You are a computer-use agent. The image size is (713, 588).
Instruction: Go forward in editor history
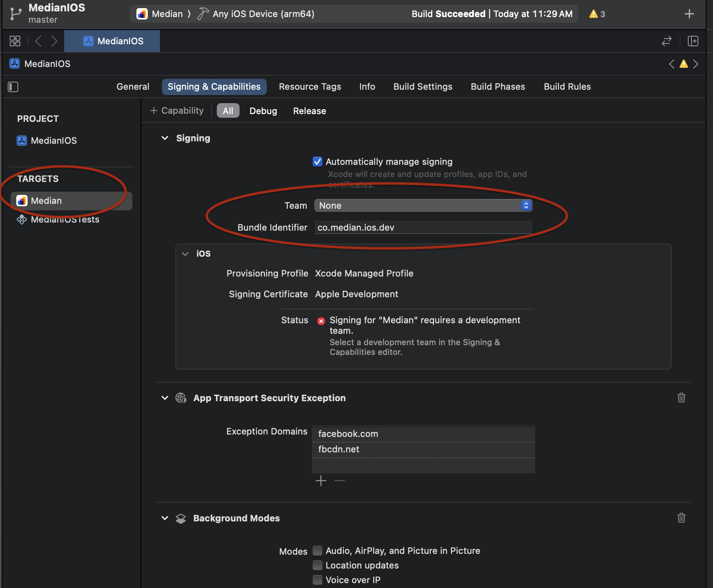pos(54,41)
